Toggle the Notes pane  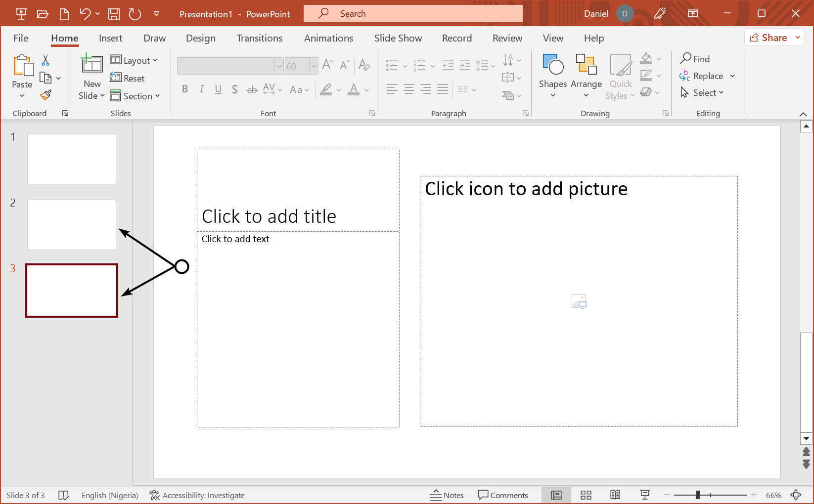(447, 495)
